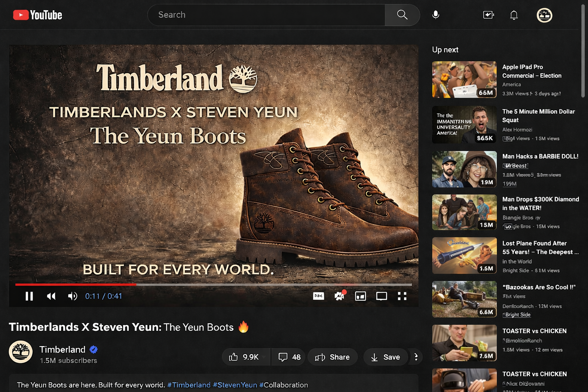Click the video title 'Timberlands X Steven Yeun'
Screen dimensions: 588x392
[85, 327]
